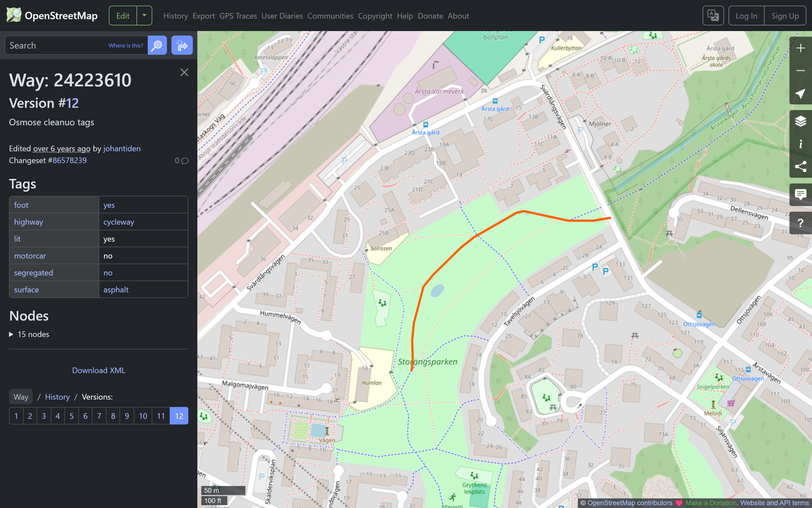Image resolution: width=812 pixels, height=508 pixels.
Task: Open the History link near Versions
Action: coord(58,397)
